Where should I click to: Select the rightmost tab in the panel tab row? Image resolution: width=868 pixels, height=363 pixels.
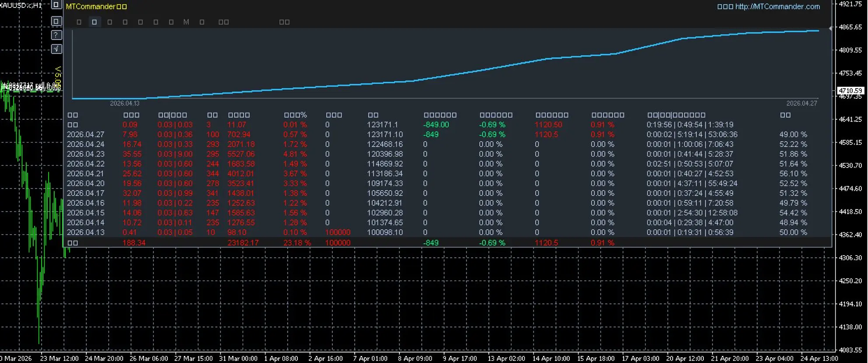point(284,22)
